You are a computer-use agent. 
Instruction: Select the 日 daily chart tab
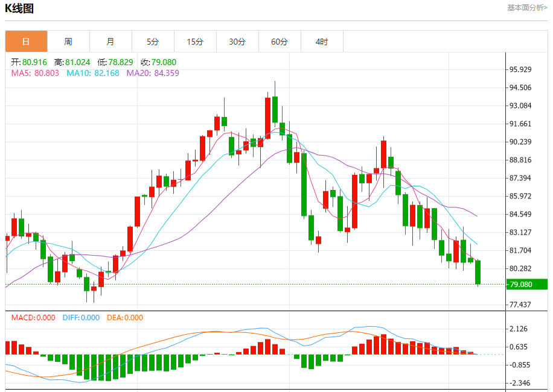pos(26,42)
